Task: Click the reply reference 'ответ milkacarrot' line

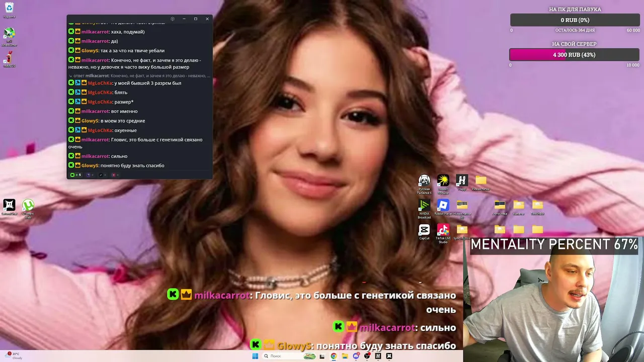Action: pos(139,76)
